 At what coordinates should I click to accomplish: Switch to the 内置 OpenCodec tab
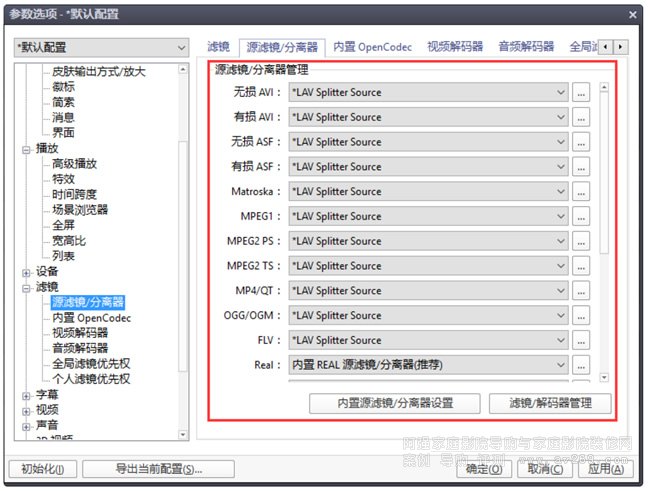[x=372, y=47]
